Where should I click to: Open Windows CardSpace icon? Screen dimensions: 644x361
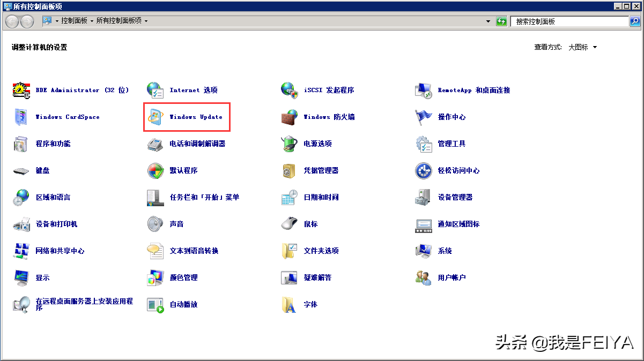[21, 117]
